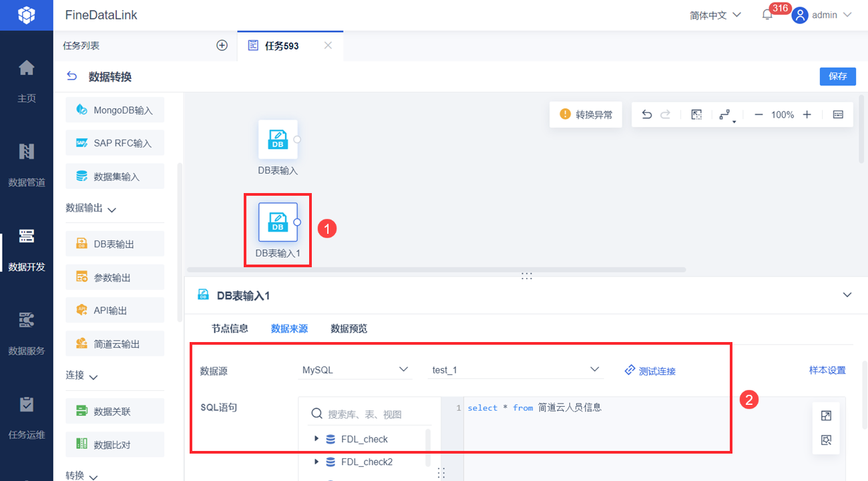Collapse the 数据输出 section
Viewport: 868px width, 481px height.
(112, 210)
